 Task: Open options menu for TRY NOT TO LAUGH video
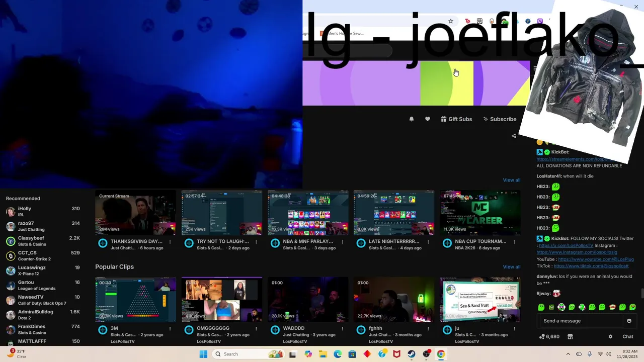click(256, 242)
